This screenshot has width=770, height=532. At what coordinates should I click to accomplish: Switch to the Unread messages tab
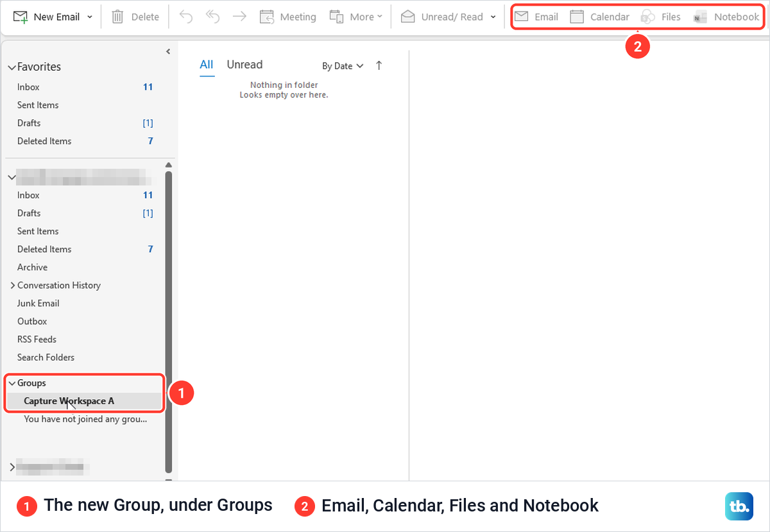click(x=244, y=65)
